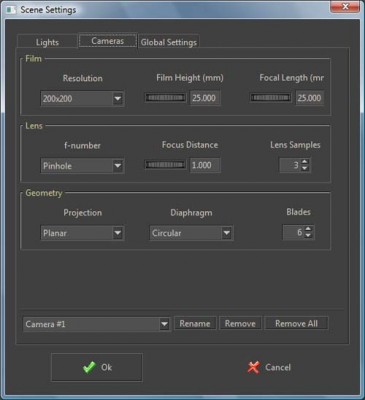Screen dimensions: 365x400
Task: Close the Scene Settings window
Action: pyautogui.click(x=345, y=6)
